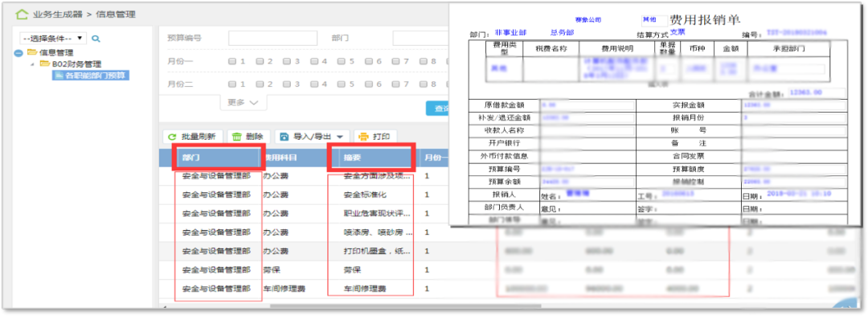868x316 pixels.
Task: Open the 各职能部门预算 tree node
Action: [x=91, y=76]
